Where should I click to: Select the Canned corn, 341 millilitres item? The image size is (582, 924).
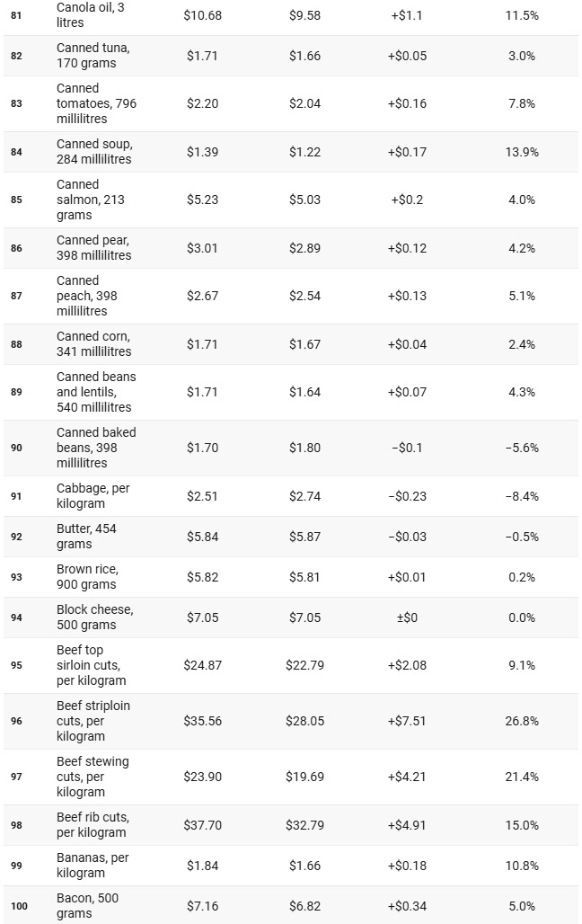[x=93, y=344]
